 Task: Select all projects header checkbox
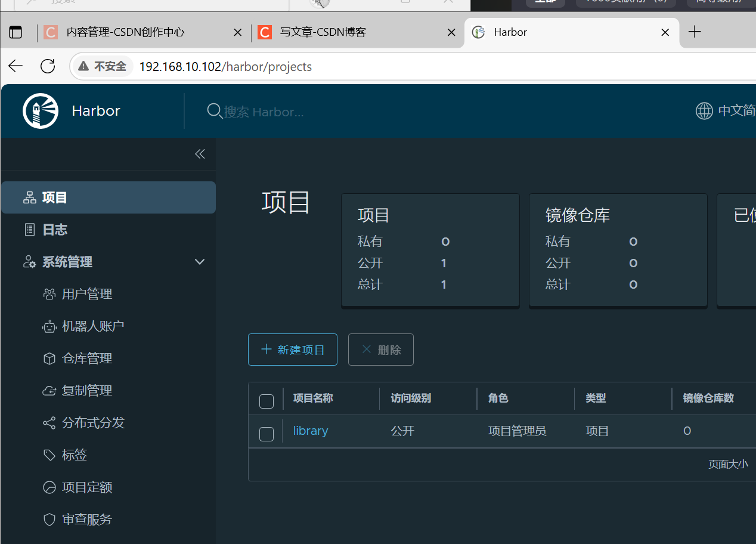click(x=267, y=401)
